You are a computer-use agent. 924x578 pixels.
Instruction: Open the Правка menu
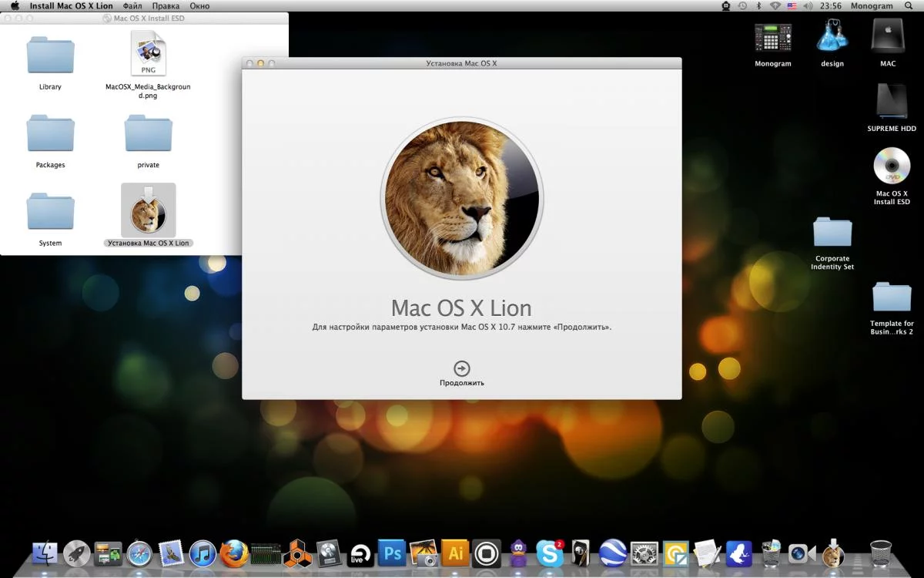tap(166, 6)
